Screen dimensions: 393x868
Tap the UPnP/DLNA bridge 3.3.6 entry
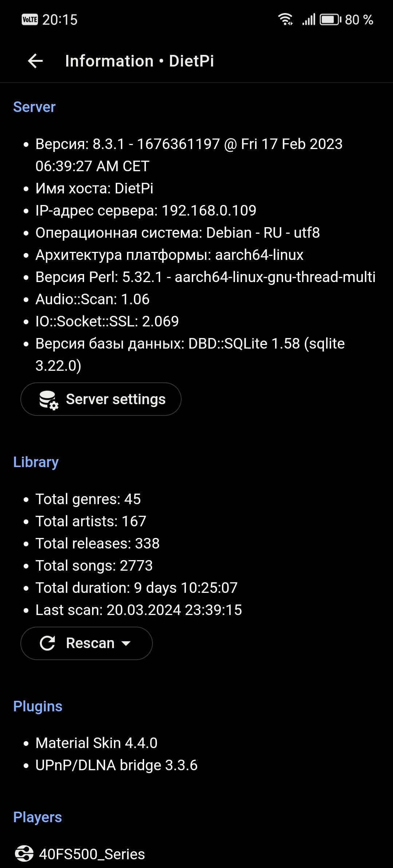[116, 765]
